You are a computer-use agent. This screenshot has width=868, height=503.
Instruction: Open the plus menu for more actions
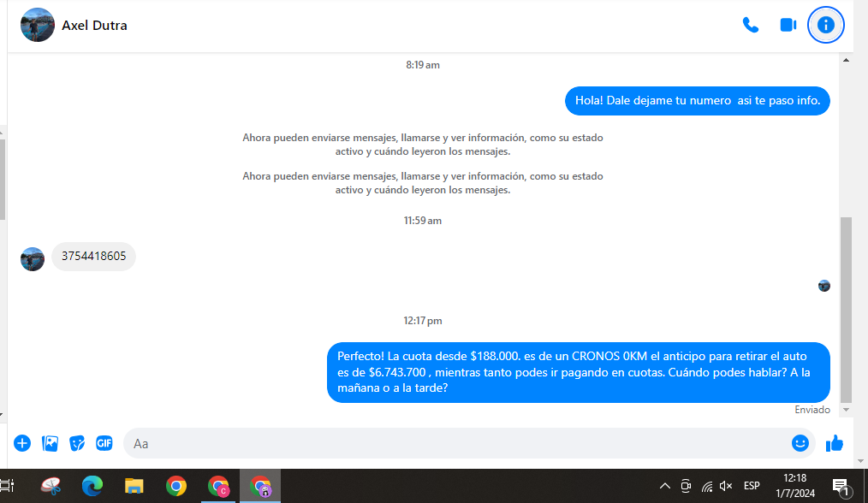(22, 443)
